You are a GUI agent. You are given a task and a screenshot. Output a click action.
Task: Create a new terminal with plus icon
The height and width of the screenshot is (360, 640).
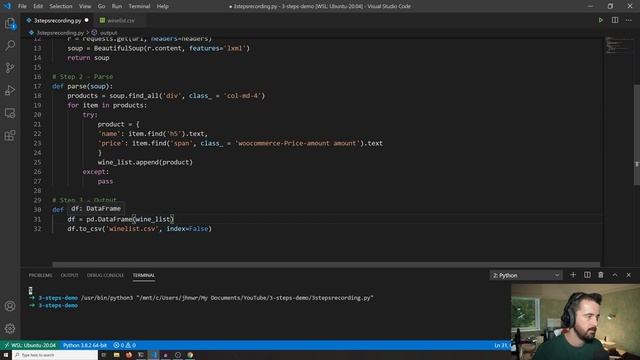coord(573,275)
